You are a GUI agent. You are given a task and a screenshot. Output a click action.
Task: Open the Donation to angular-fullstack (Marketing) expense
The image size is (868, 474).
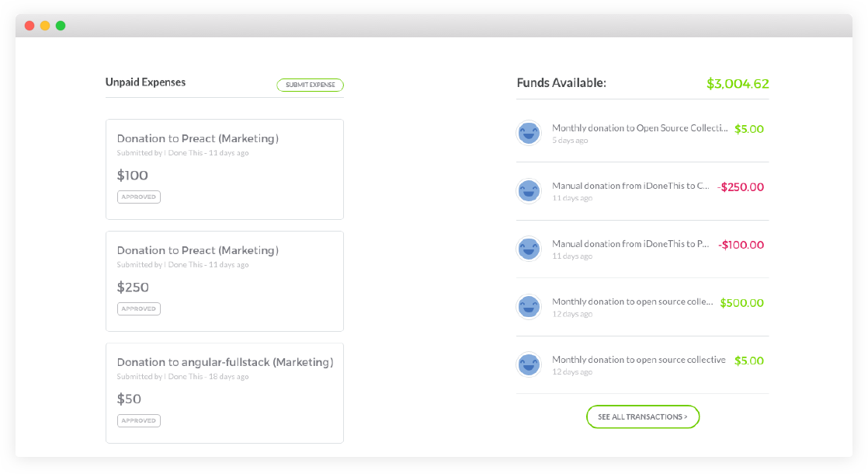click(224, 362)
